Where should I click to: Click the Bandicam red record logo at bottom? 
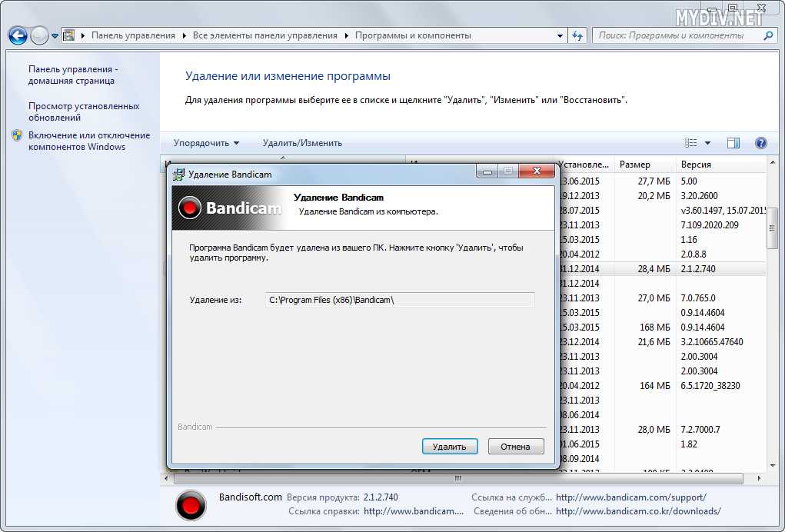[191, 505]
